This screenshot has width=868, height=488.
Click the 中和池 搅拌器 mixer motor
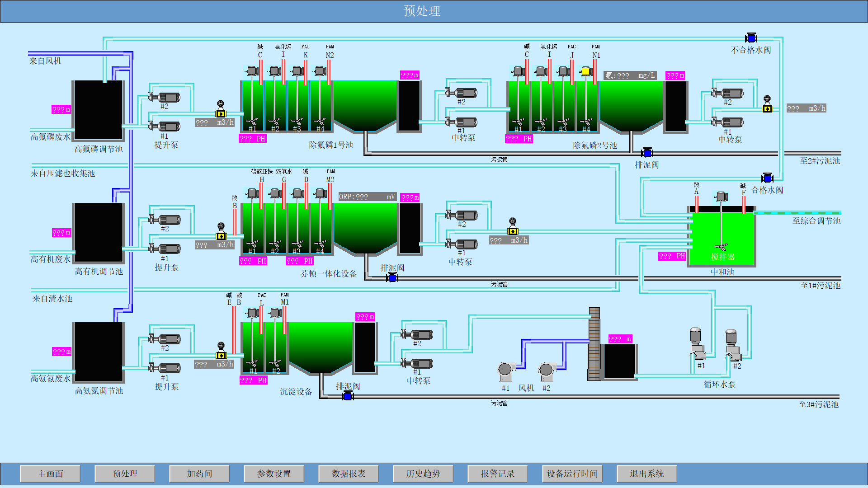721,197
